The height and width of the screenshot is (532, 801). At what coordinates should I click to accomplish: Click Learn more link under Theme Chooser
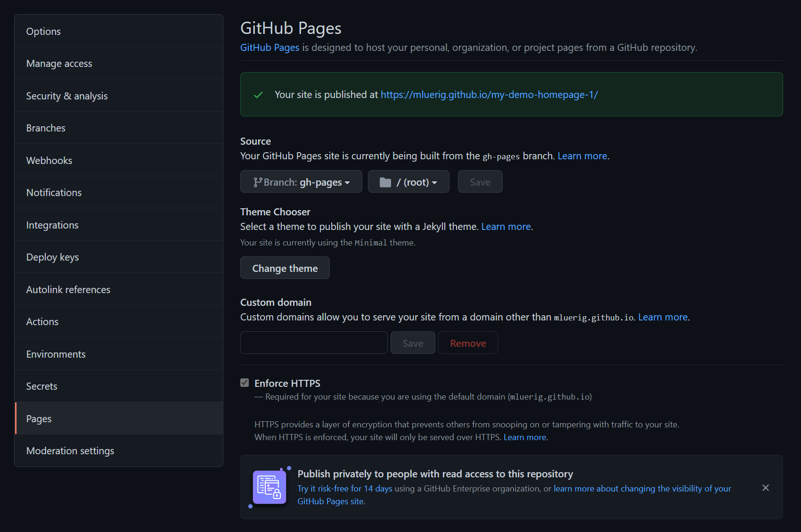(506, 227)
